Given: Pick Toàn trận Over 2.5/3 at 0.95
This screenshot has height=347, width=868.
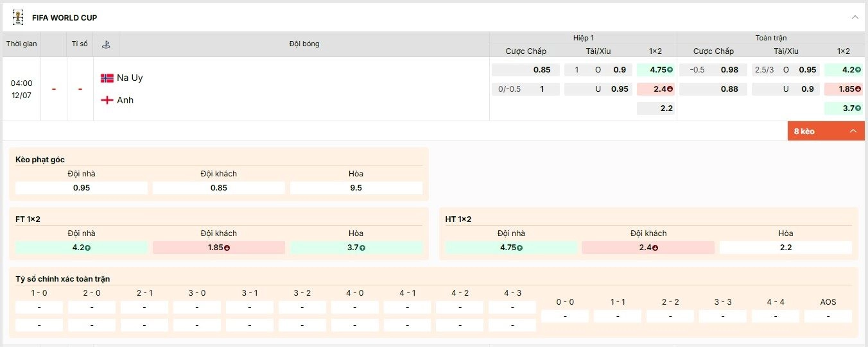Looking at the screenshot, I should click(x=786, y=70).
